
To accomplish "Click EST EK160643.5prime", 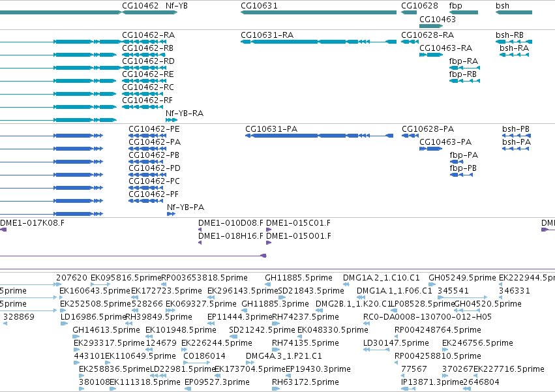I will tap(95, 291).
